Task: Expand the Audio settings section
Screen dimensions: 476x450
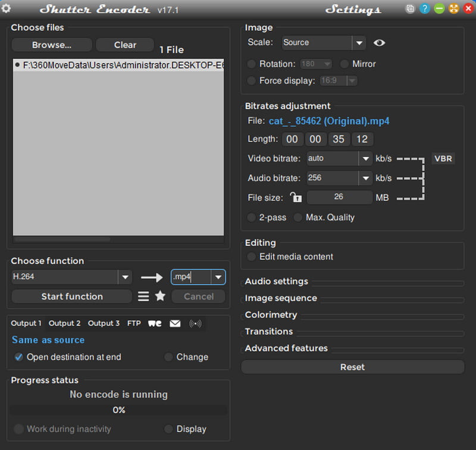Action: pyautogui.click(x=277, y=282)
